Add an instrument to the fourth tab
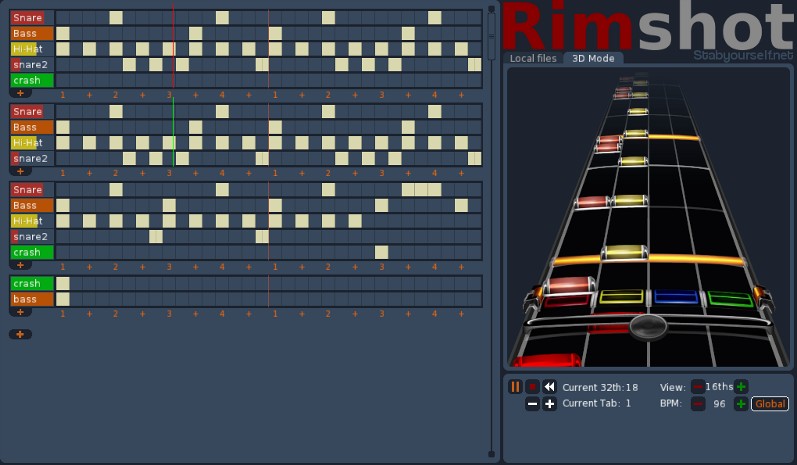Image resolution: width=797 pixels, height=465 pixels. [x=20, y=312]
